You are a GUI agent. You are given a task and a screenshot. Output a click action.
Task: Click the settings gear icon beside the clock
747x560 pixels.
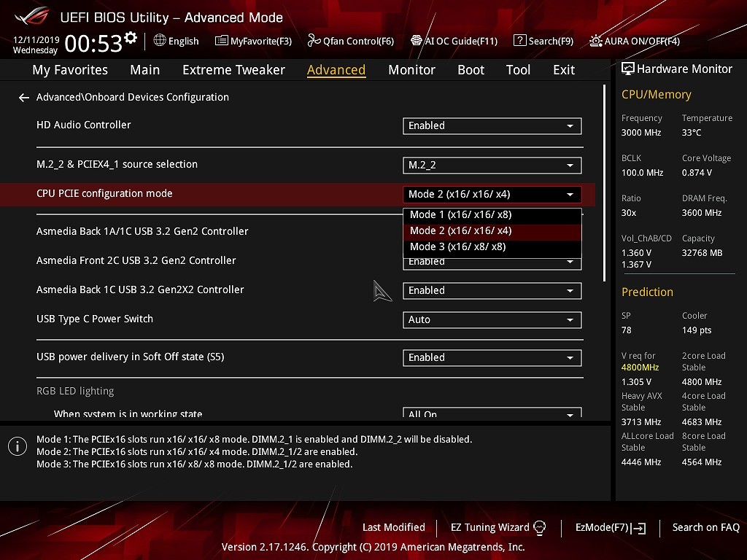(131, 38)
